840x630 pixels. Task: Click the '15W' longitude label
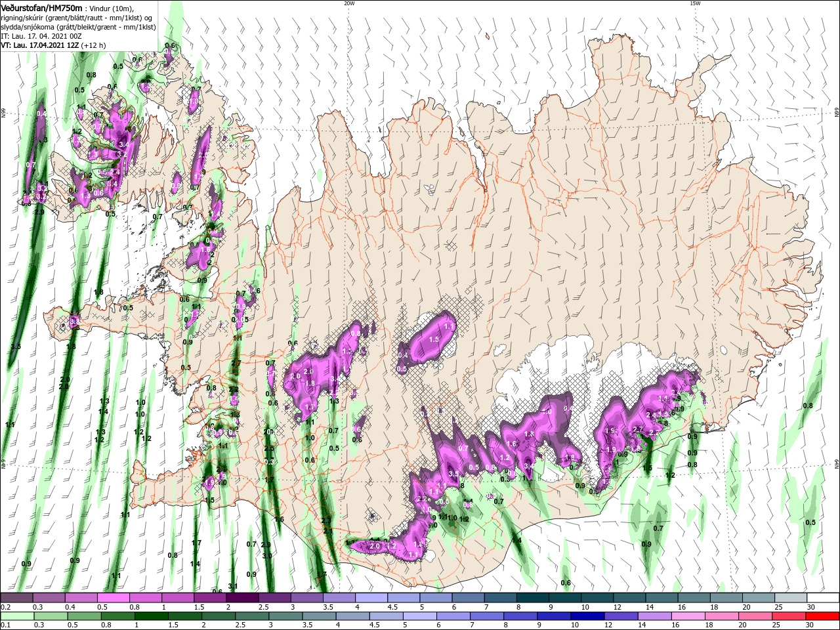tap(695, 3)
